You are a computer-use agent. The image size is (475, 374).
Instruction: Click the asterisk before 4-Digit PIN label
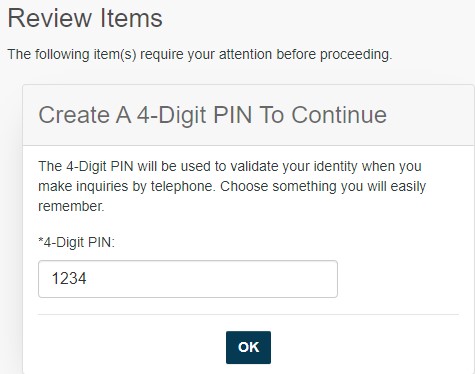click(41, 240)
